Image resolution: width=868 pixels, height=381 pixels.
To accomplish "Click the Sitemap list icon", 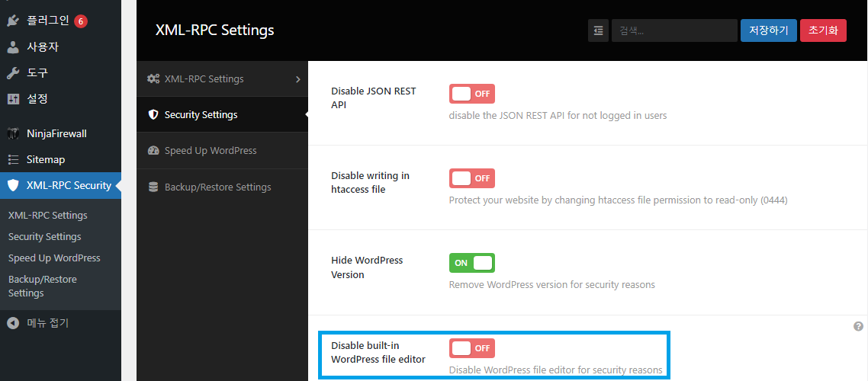I will coord(13,159).
